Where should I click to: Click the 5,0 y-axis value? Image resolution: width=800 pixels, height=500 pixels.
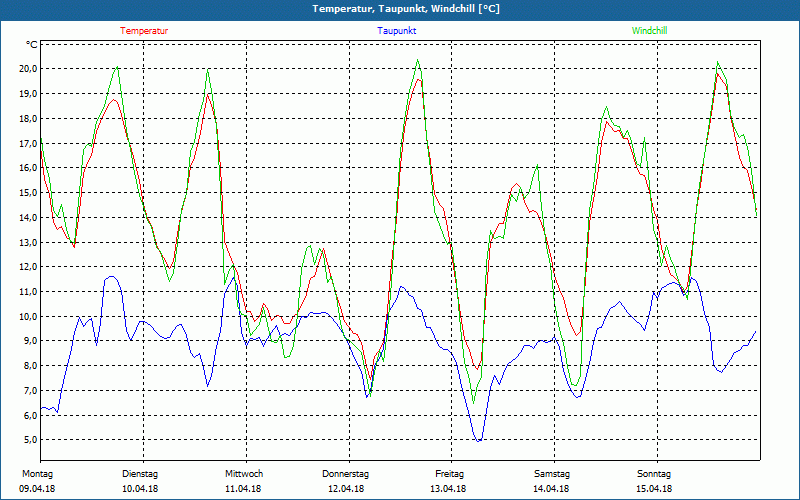click(x=30, y=440)
